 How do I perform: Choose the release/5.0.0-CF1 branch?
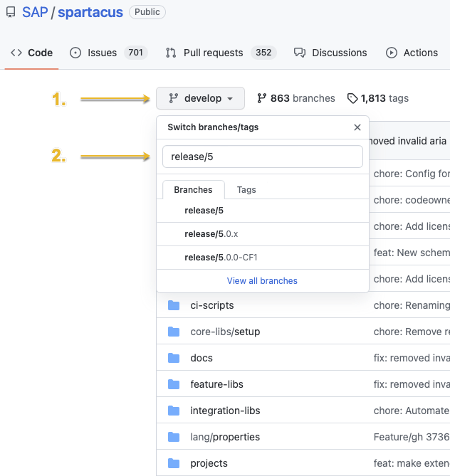point(221,258)
